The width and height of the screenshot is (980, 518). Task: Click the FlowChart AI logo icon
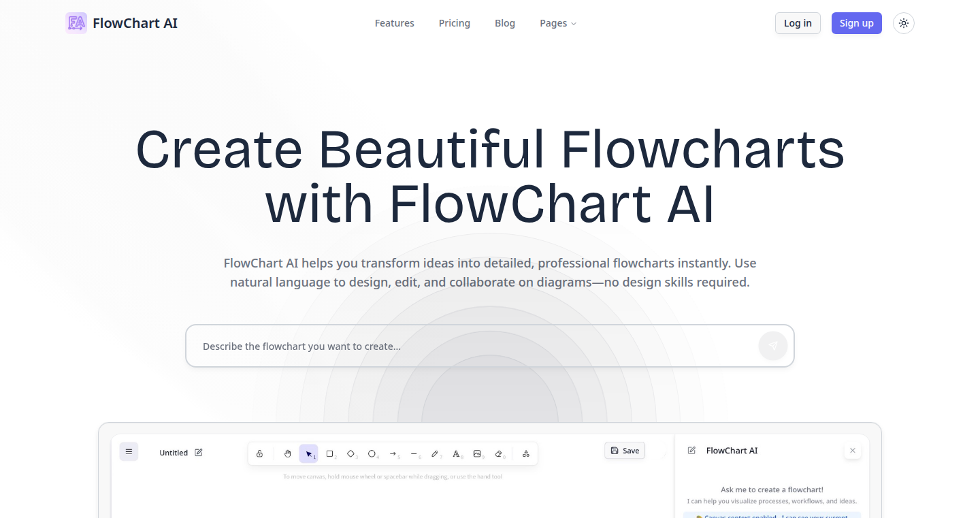(76, 23)
